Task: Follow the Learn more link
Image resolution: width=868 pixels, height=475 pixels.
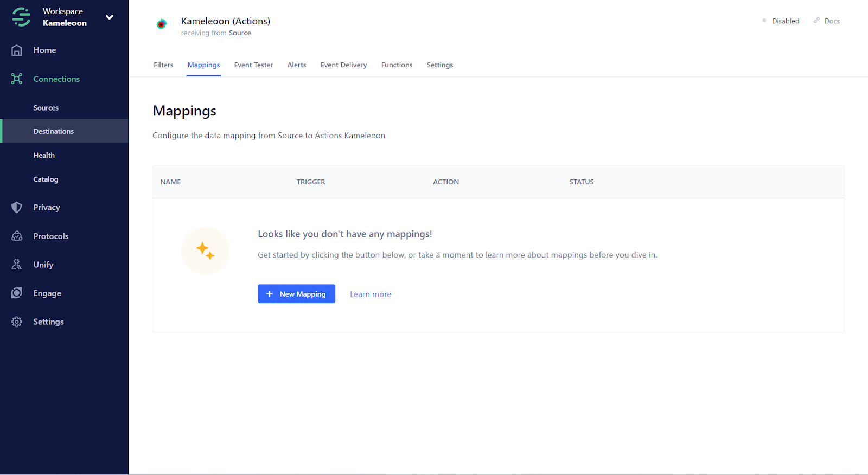Action: pyautogui.click(x=371, y=294)
